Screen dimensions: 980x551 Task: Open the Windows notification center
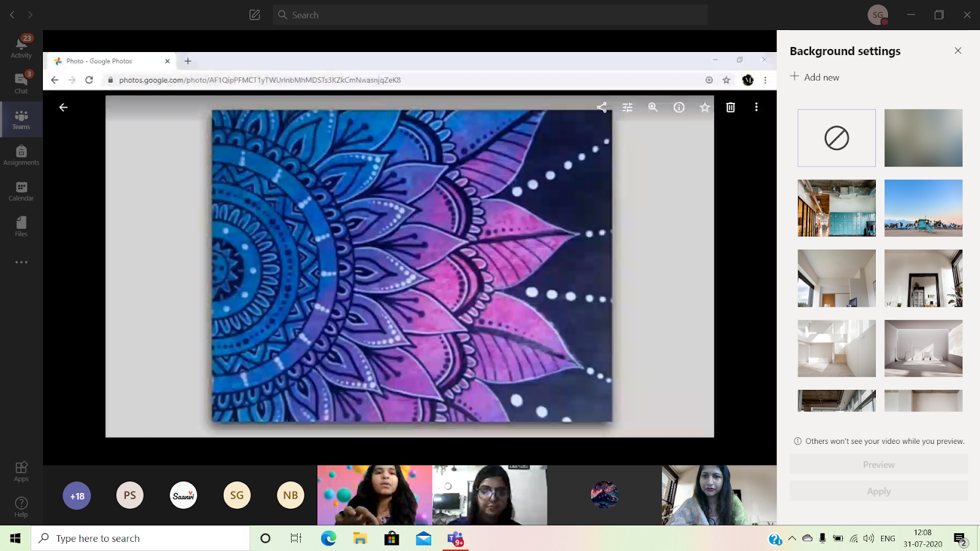pyautogui.click(x=960, y=539)
